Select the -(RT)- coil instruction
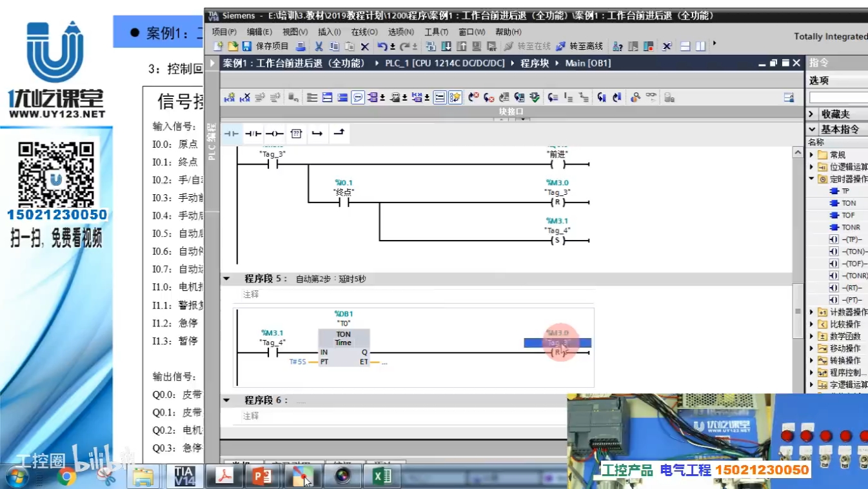The height and width of the screenshot is (489, 868). pos(846,288)
